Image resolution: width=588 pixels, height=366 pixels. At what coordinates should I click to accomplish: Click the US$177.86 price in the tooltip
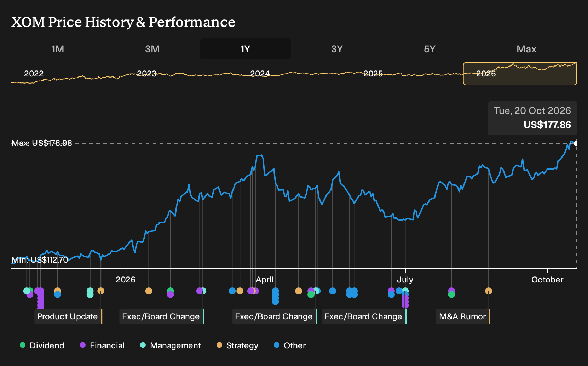547,125
